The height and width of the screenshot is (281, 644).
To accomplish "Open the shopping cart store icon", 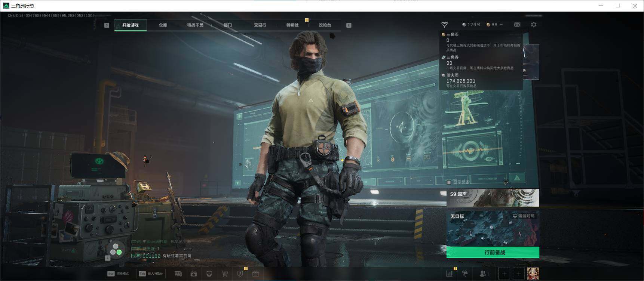I will tap(225, 274).
